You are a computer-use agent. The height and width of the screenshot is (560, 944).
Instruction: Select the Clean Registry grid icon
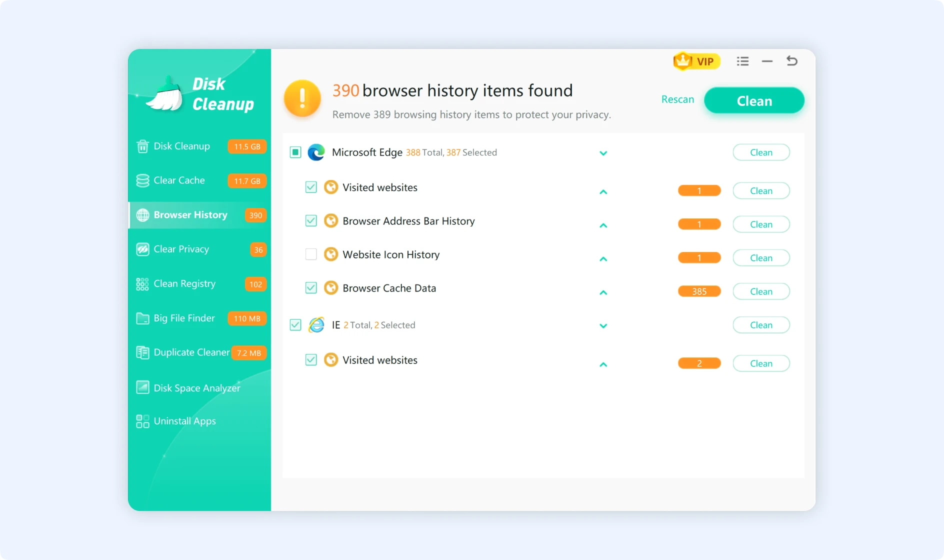click(141, 283)
